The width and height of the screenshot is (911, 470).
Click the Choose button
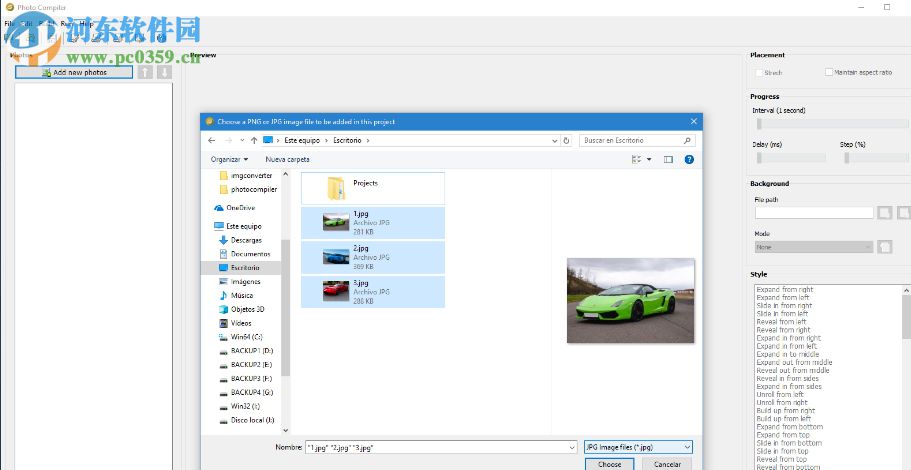pyautogui.click(x=609, y=464)
